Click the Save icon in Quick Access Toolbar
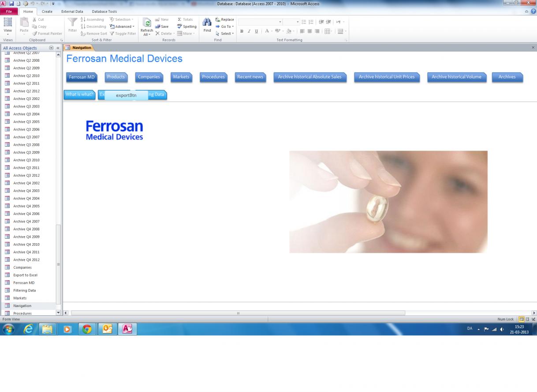Image resolution: width=537 pixels, height=392 pixels. (x=11, y=4)
